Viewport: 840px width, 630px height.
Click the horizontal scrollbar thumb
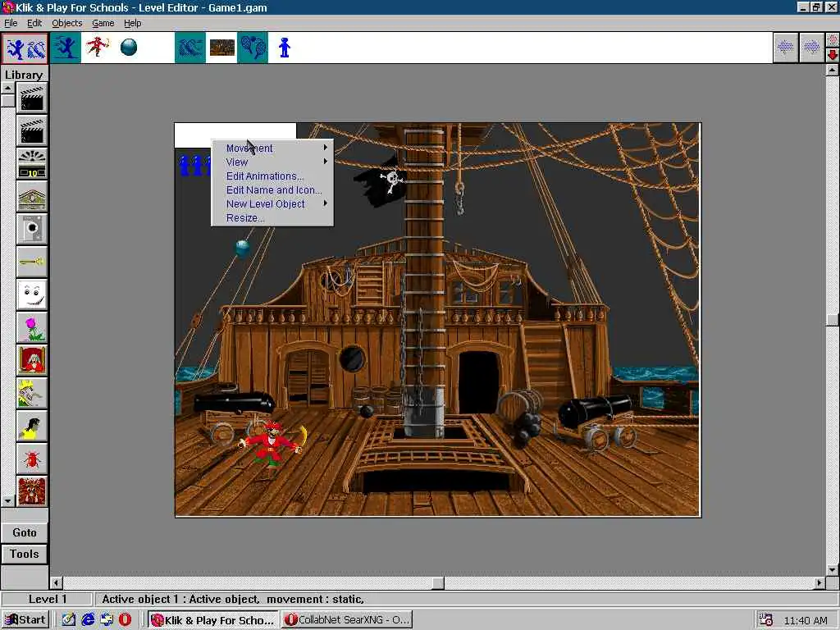tap(438, 582)
